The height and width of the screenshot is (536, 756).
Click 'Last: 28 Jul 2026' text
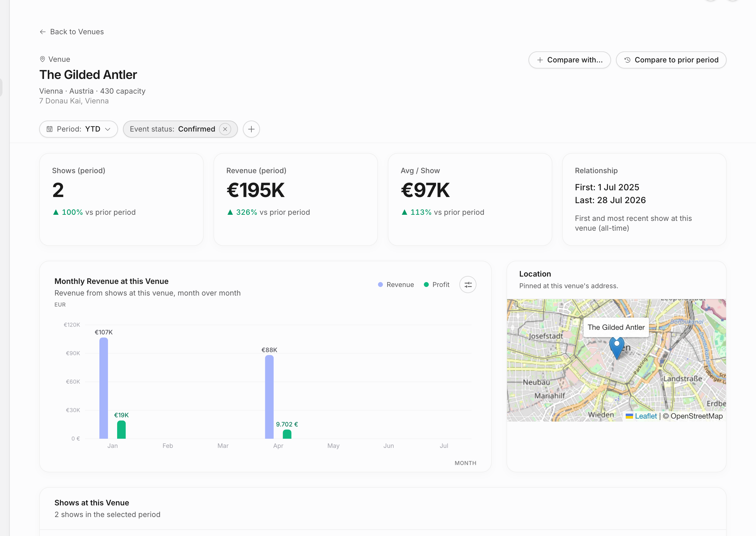click(610, 200)
